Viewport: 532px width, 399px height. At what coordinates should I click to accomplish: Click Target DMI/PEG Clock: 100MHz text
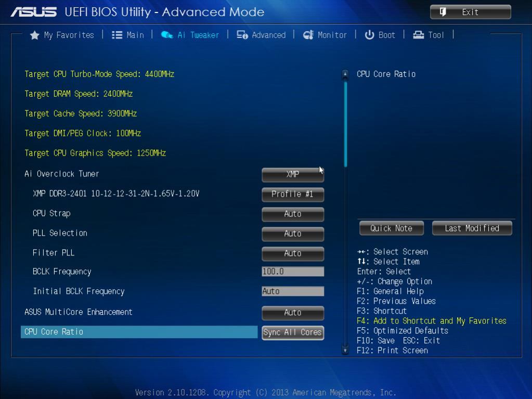[x=83, y=133]
